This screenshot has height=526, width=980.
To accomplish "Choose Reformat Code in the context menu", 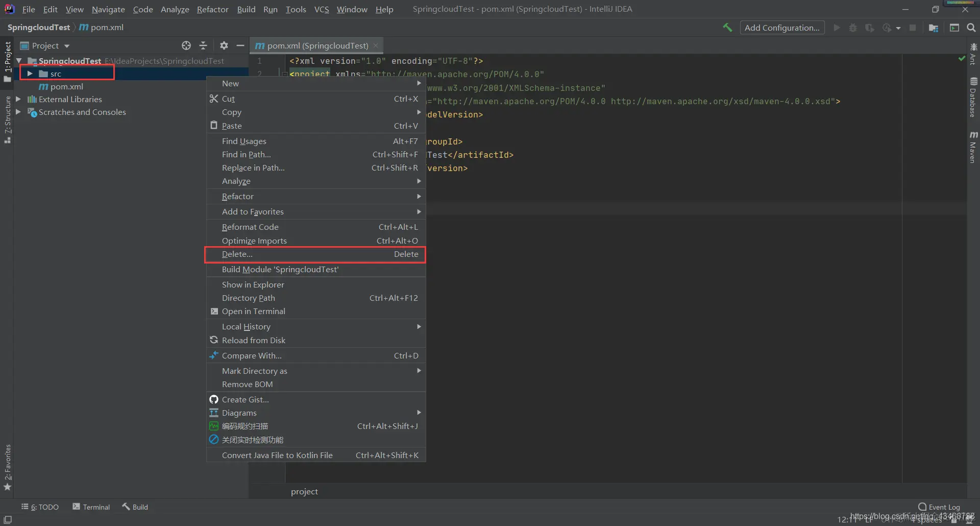I will click(x=316, y=227).
